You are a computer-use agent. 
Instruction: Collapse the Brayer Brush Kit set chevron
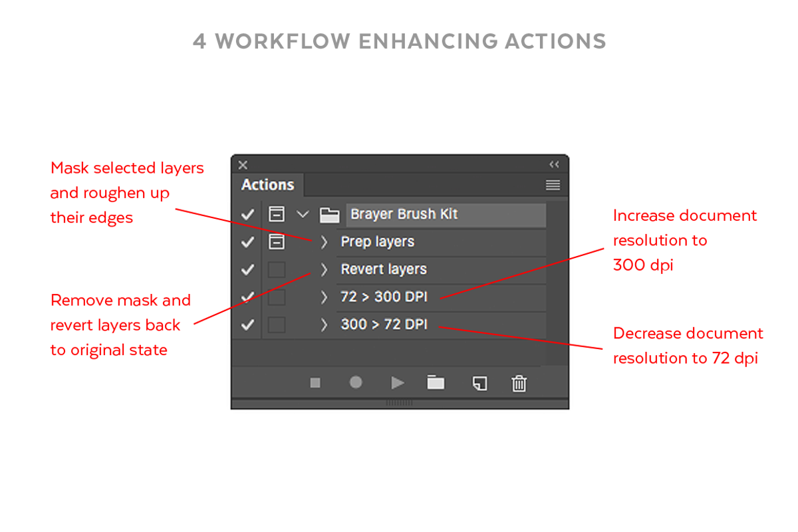point(303,214)
